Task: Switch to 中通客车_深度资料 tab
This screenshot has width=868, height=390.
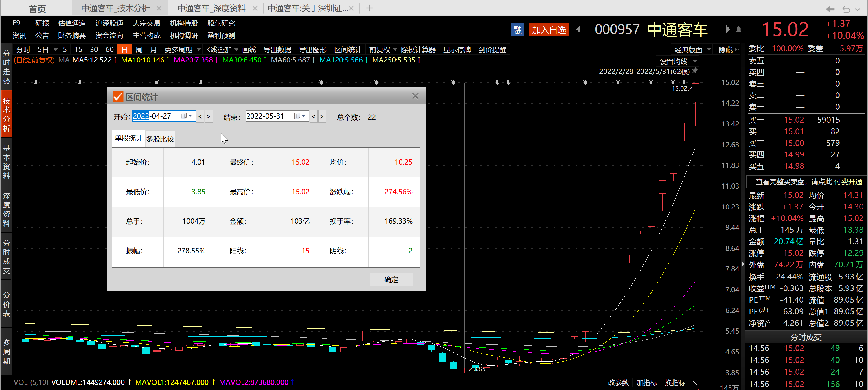Action: click(212, 8)
